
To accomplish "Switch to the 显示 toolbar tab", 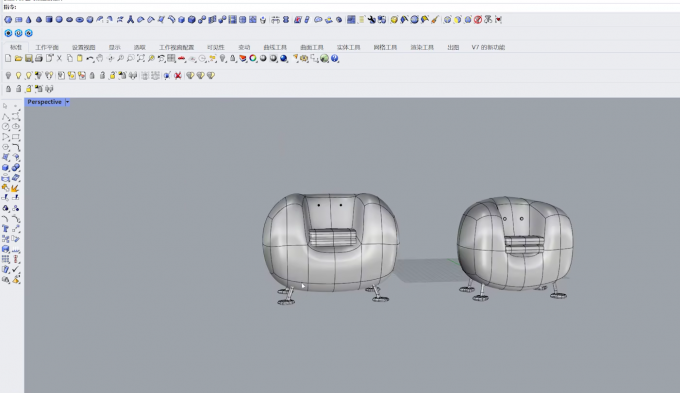I will pos(114,47).
